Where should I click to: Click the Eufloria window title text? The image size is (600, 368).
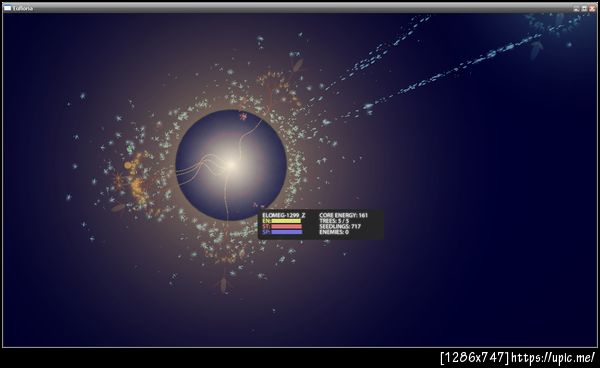[x=23, y=8]
